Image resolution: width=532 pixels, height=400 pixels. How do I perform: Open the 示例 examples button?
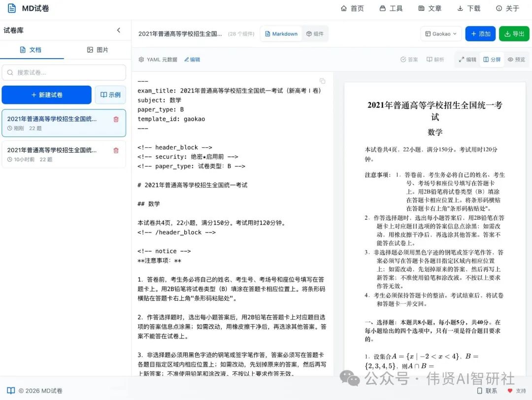click(x=110, y=95)
